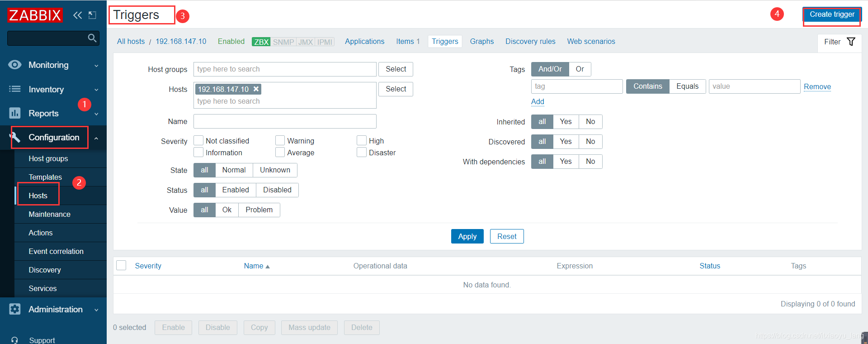Check the Information severity checkbox
Viewport: 868px width, 344px height.
[198, 152]
